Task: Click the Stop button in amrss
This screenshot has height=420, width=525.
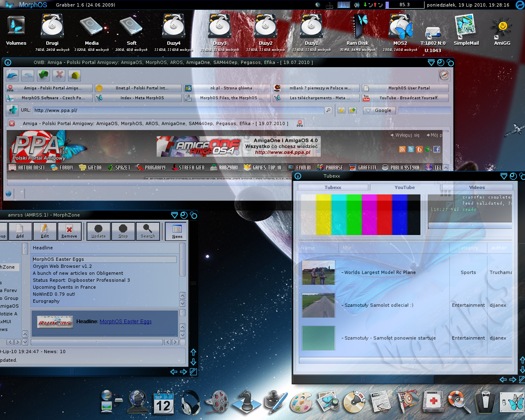Action: [x=123, y=231]
